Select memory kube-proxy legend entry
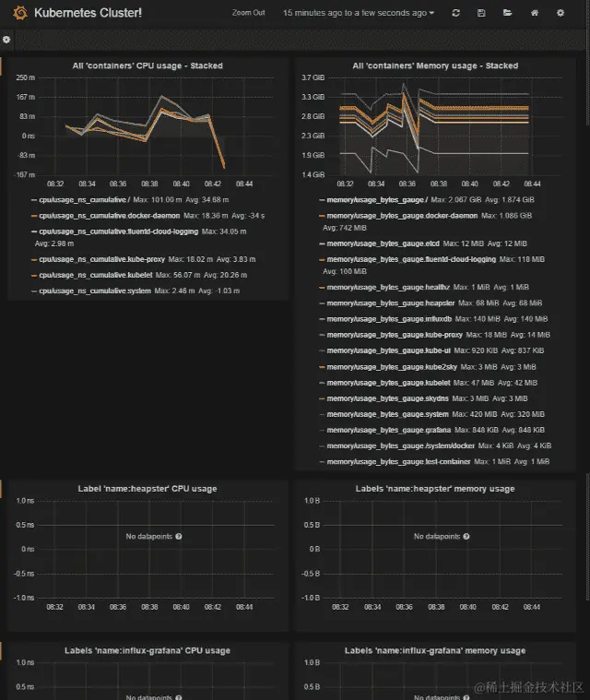This screenshot has height=700, width=590. point(395,335)
